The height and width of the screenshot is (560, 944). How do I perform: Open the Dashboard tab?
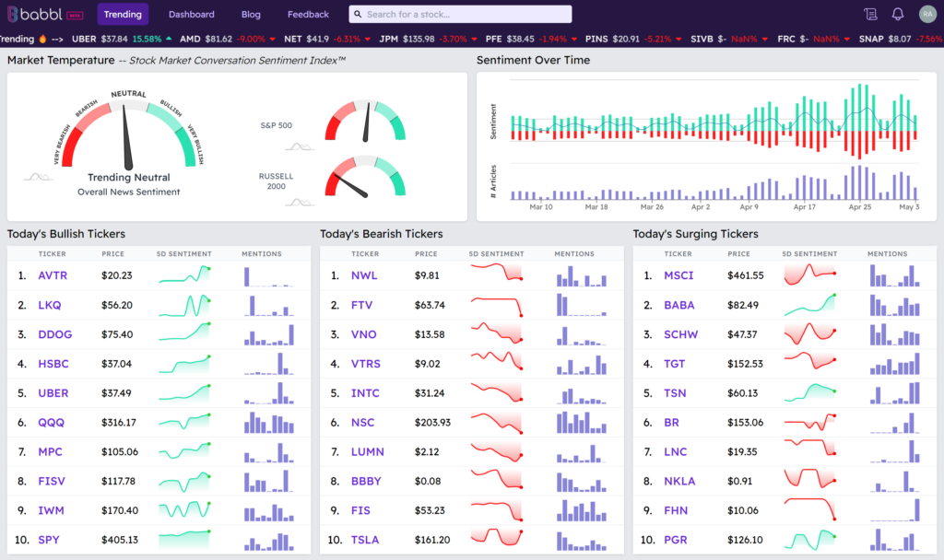[x=191, y=15]
